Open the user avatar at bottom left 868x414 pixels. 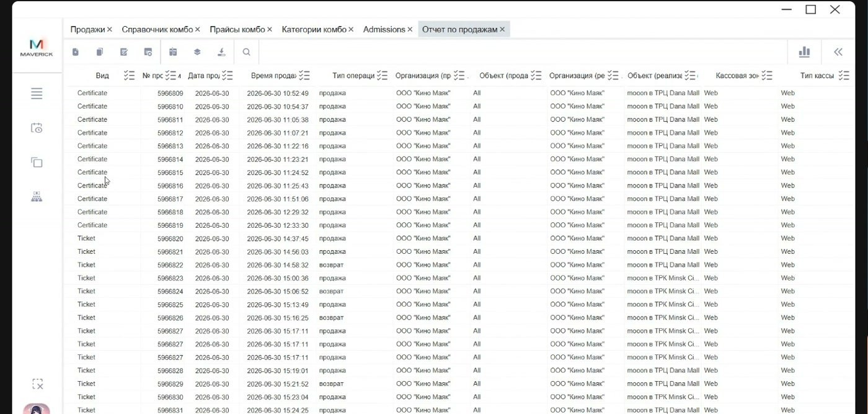[37, 409]
